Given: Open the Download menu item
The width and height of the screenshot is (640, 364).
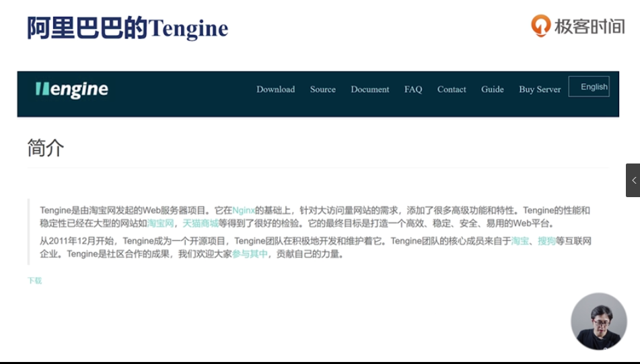Looking at the screenshot, I should pyautogui.click(x=275, y=89).
